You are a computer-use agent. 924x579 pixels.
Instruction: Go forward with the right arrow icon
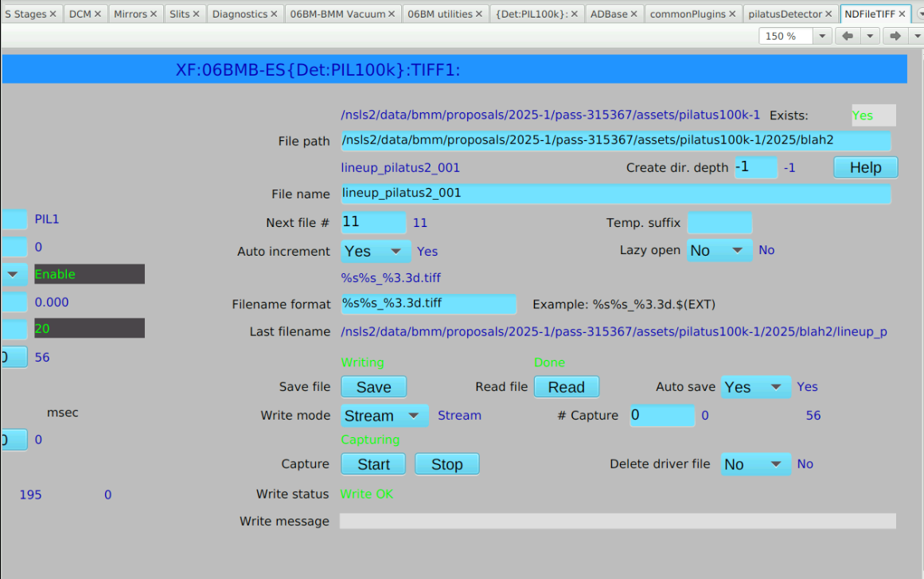click(x=895, y=36)
